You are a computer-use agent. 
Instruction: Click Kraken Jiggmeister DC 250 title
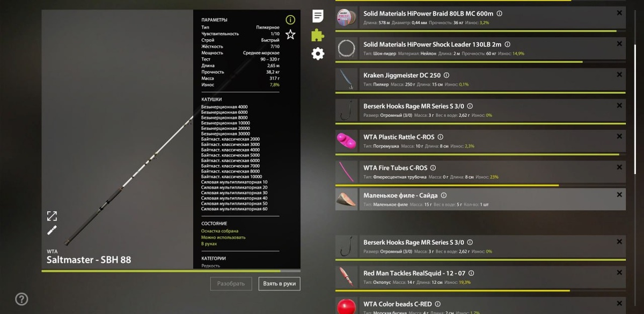[402, 76]
